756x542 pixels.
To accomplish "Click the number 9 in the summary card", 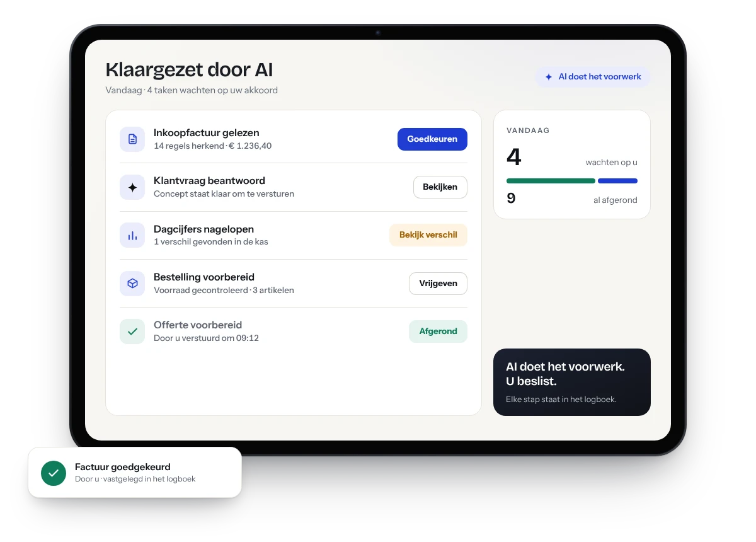I will click(x=511, y=199).
